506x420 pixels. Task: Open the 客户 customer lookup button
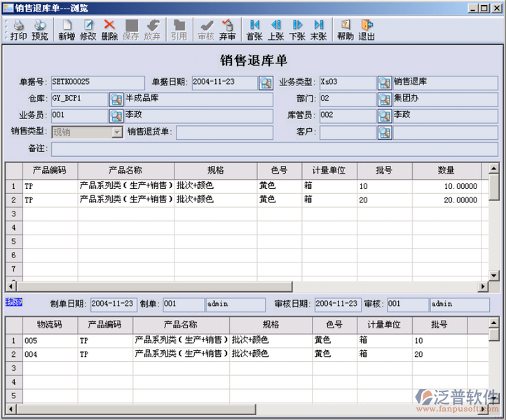[x=384, y=132]
